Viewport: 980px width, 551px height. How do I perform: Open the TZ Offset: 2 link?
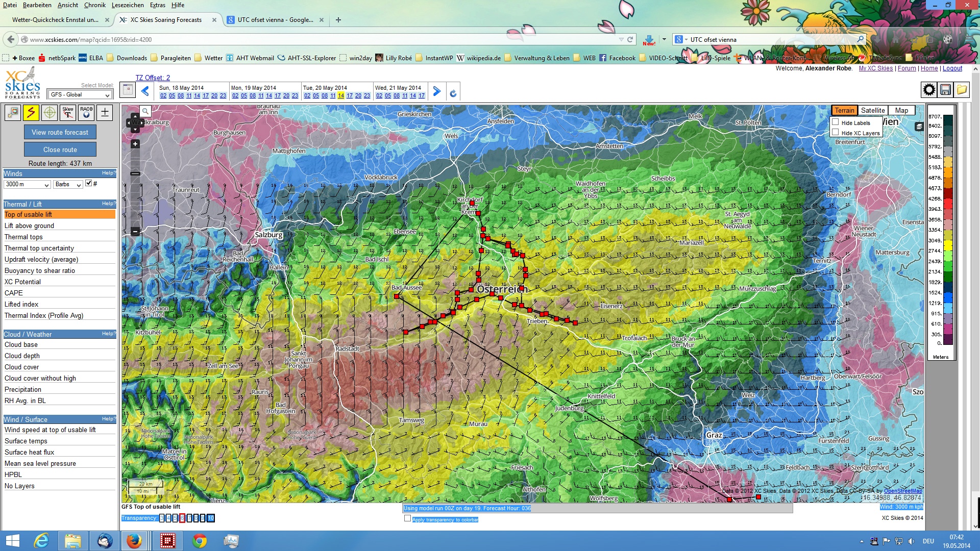(x=153, y=78)
